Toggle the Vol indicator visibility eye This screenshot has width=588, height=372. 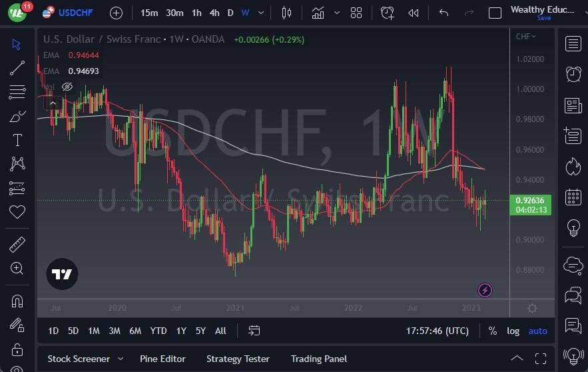pos(67,87)
